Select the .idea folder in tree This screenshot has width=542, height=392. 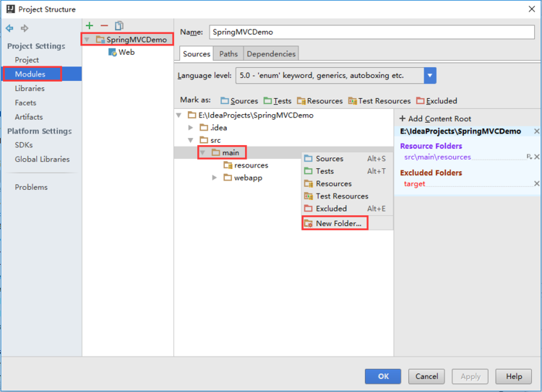pyautogui.click(x=218, y=128)
